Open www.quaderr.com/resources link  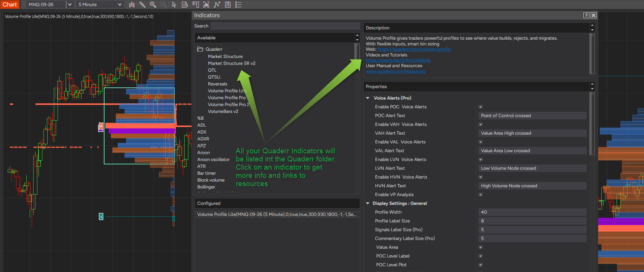point(395,71)
